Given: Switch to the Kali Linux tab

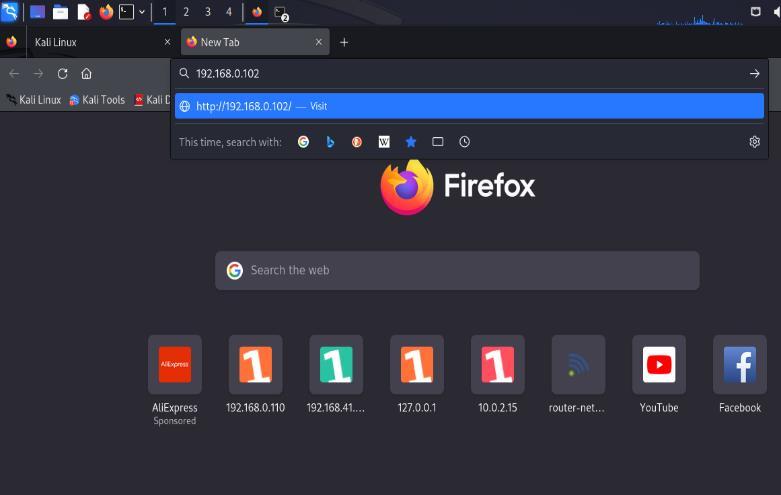Looking at the screenshot, I should (99, 42).
